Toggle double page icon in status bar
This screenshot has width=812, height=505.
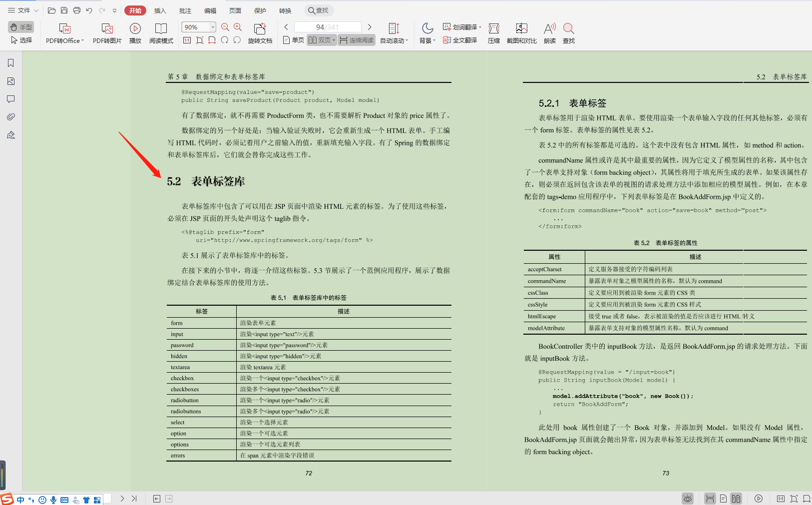coord(736,499)
